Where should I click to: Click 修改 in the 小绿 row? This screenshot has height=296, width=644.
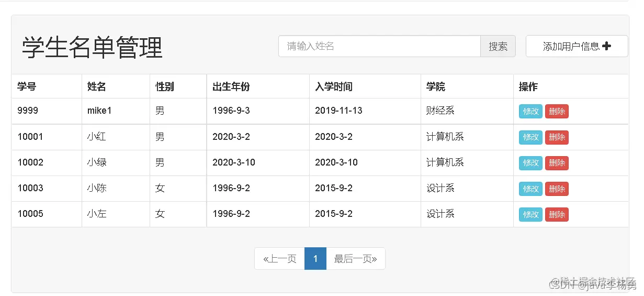coord(531,163)
